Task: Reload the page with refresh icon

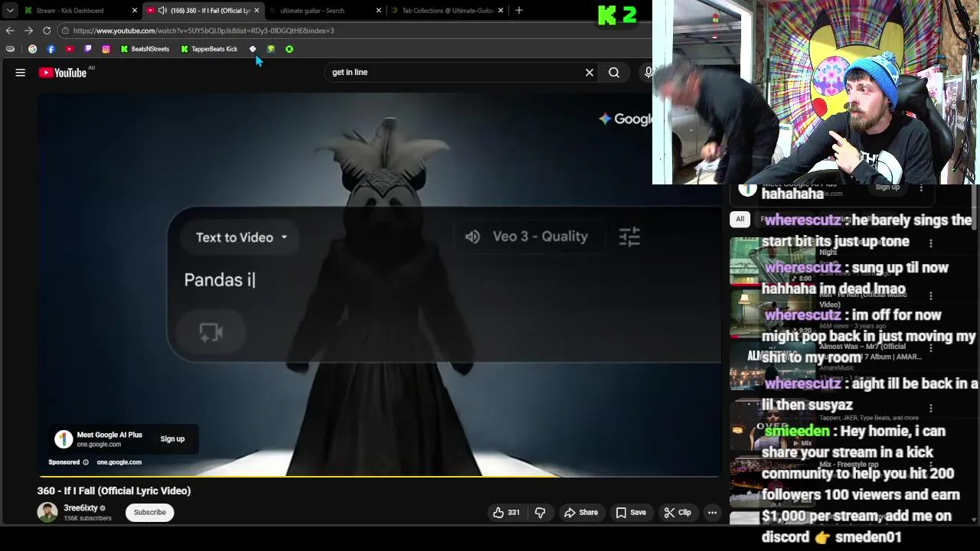Action: pos(47,31)
